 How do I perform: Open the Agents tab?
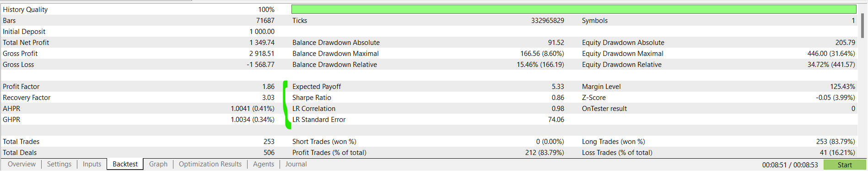[x=264, y=164]
